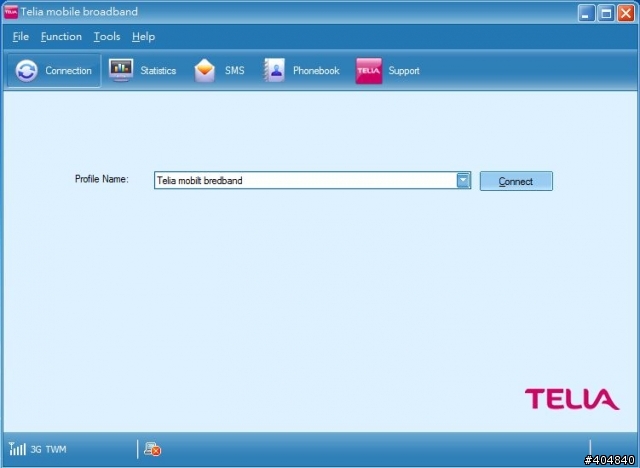Open the Connection view via its toolbar icon
Viewport: 640px width, 468px height.
[x=27, y=71]
